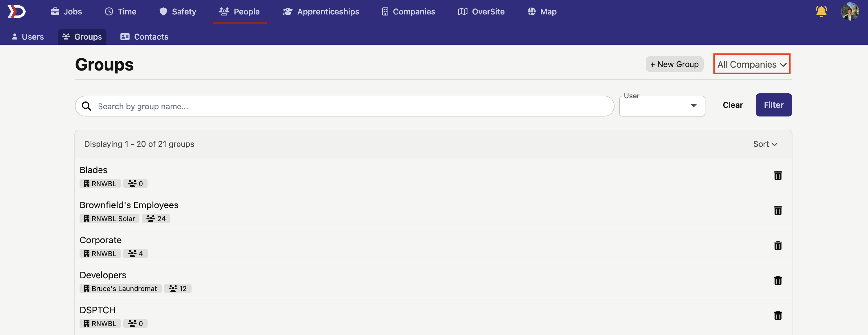Remove the Corporate group with trash icon

(777, 245)
